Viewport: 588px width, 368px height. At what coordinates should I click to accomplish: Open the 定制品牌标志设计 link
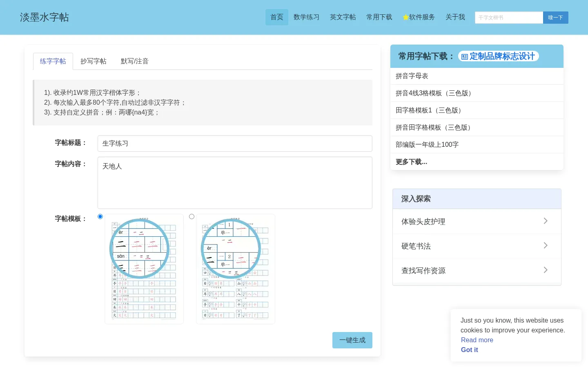pos(499,56)
